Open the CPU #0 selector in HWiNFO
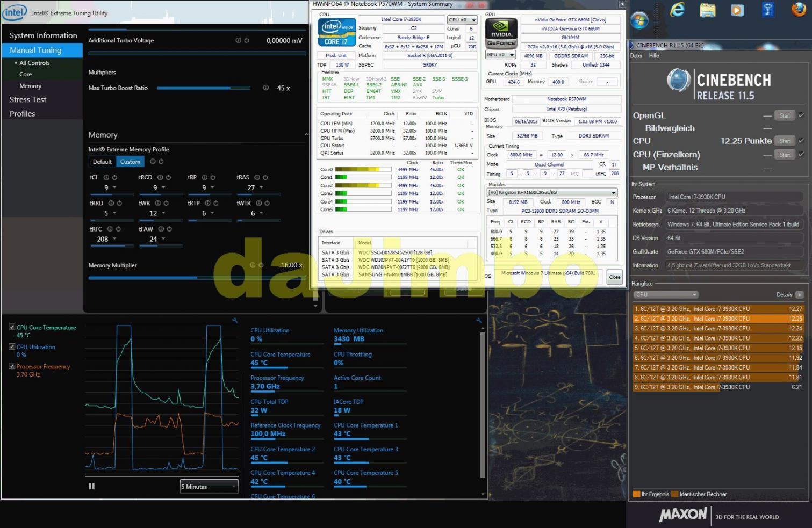Viewport: 812px width, 528px height. tap(462, 20)
